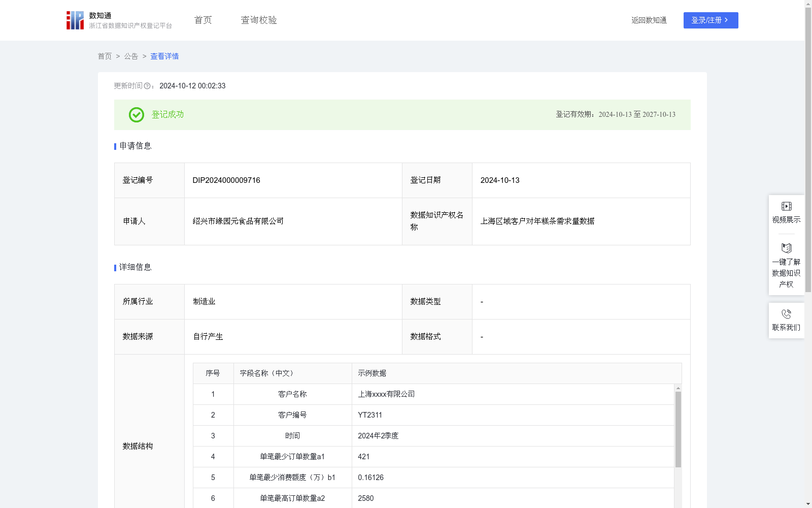Click the page vertical scrollbar thumb
The height and width of the screenshot is (508, 812).
[808, 150]
